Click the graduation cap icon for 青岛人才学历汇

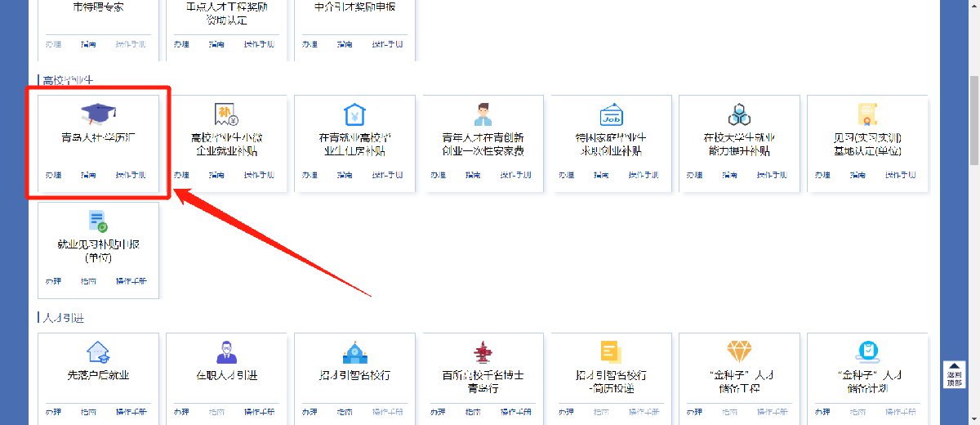99,114
